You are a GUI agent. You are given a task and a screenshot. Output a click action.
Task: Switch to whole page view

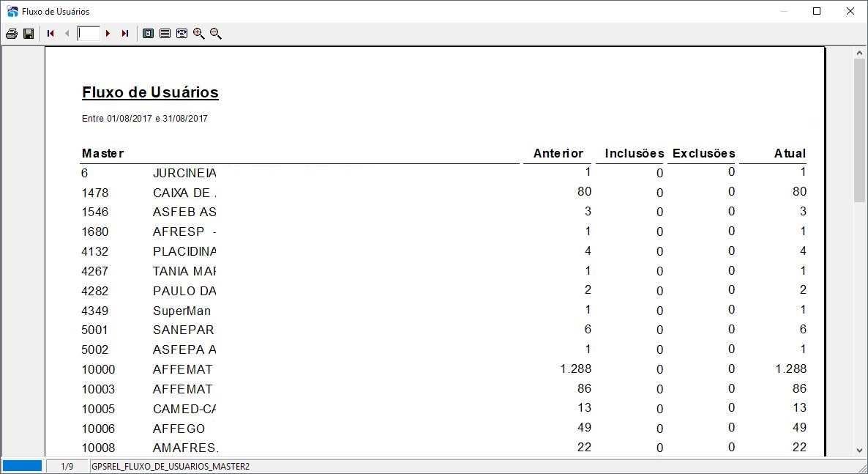click(x=148, y=34)
